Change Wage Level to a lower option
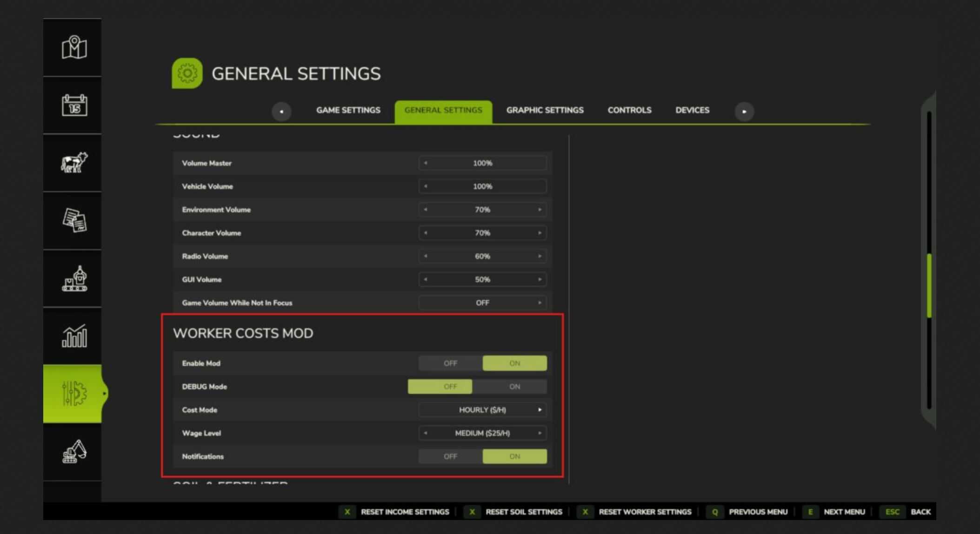980x534 pixels. pyautogui.click(x=425, y=433)
